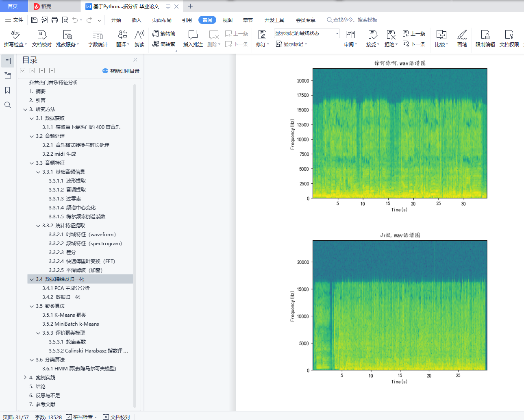Click 智能识别目录 in outline panel
Image resolution: width=524 pixels, height=420 pixels.
[x=121, y=71]
